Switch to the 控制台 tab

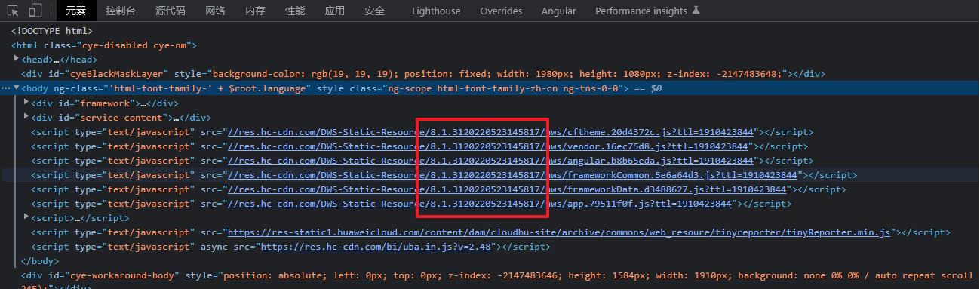point(121,11)
